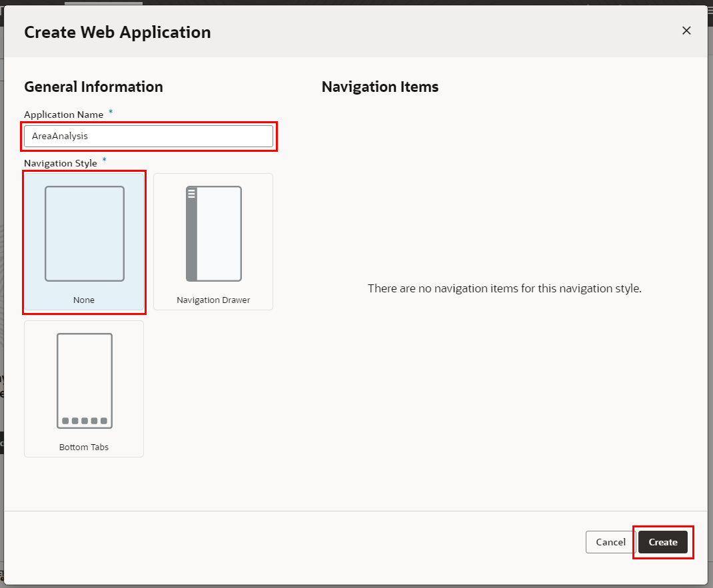The width and height of the screenshot is (713, 588).
Task: Click the "Navigation Style" label
Action: coord(61,163)
